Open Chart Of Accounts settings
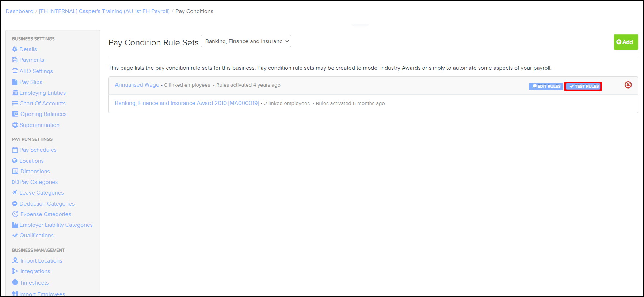Screen dimensions: 644x297 tap(42, 104)
